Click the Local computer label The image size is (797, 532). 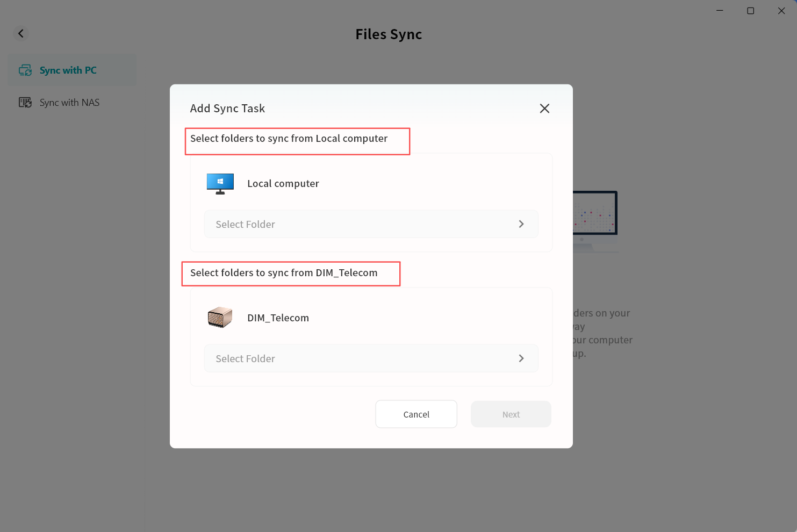click(x=283, y=184)
